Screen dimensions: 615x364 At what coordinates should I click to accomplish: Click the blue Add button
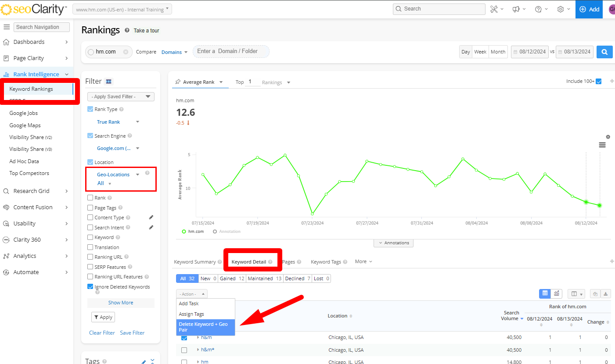tap(589, 9)
